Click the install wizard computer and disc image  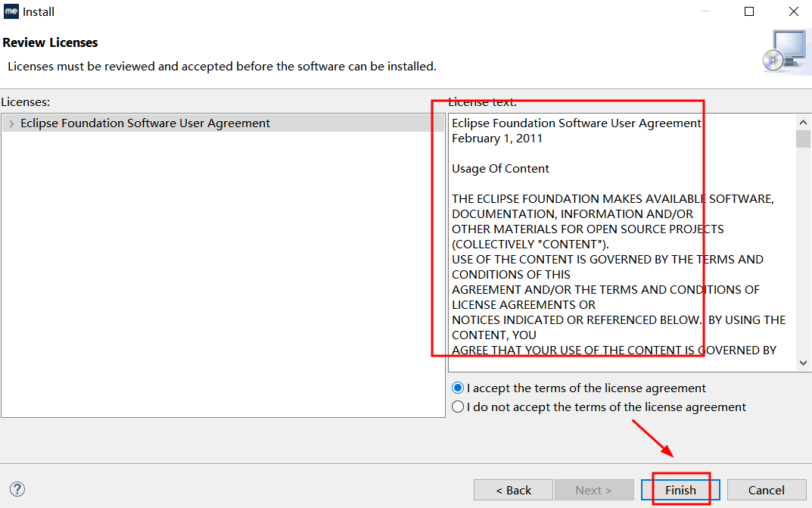786,52
